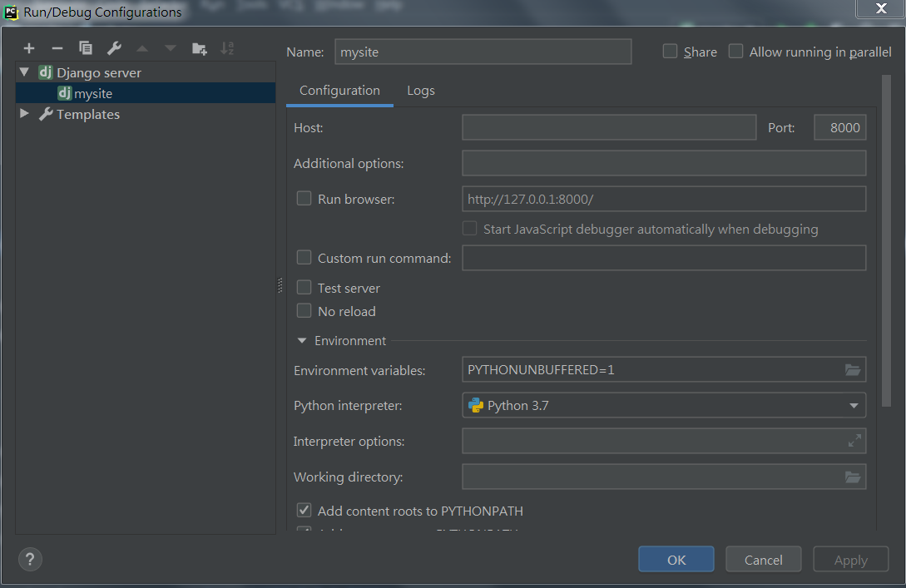
Task: Switch to the Configuration tab
Action: click(x=339, y=91)
